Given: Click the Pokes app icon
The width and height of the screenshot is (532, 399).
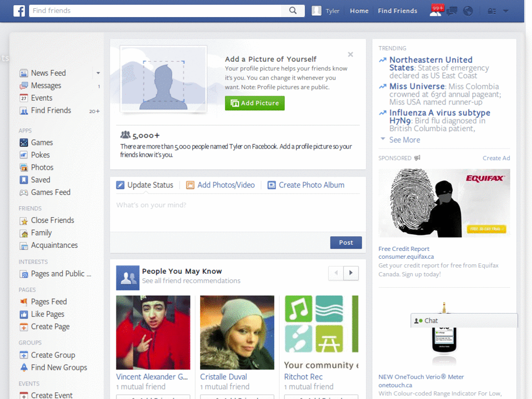Looking at the screenshot, I should tap(24, 155).
